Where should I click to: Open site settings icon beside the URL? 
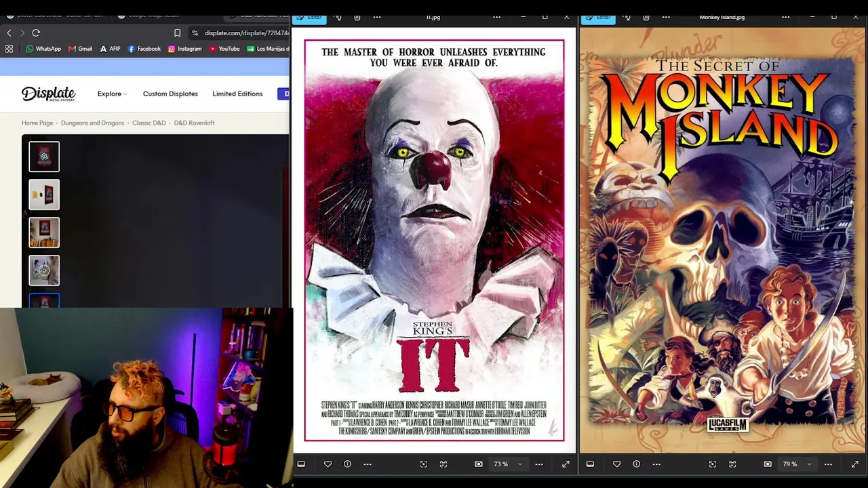click(x=195, y=33)
